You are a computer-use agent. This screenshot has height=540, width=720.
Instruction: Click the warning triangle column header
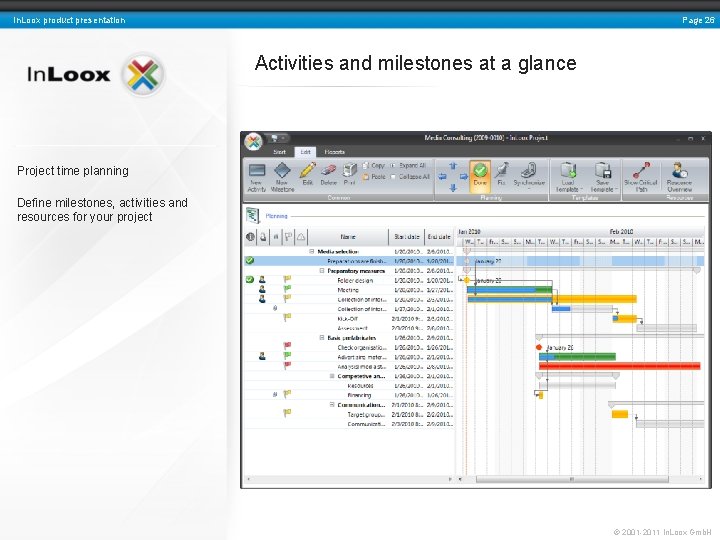(301, 237)
